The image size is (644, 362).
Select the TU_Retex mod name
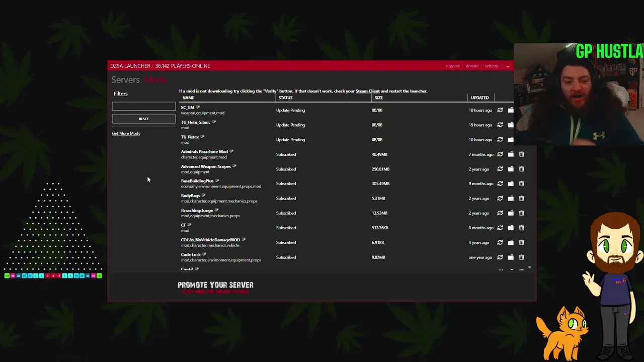[x=190, y=137]
